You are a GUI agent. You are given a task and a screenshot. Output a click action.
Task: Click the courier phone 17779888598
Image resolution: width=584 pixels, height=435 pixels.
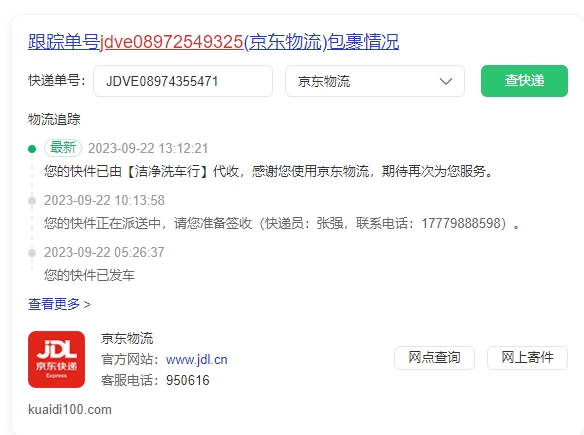click(463, 223)
